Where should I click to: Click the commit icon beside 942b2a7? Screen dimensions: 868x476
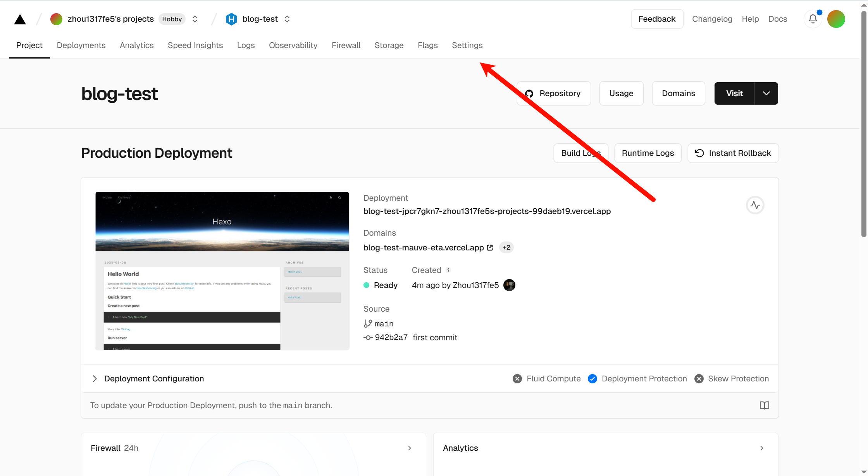tap(368, 338)
